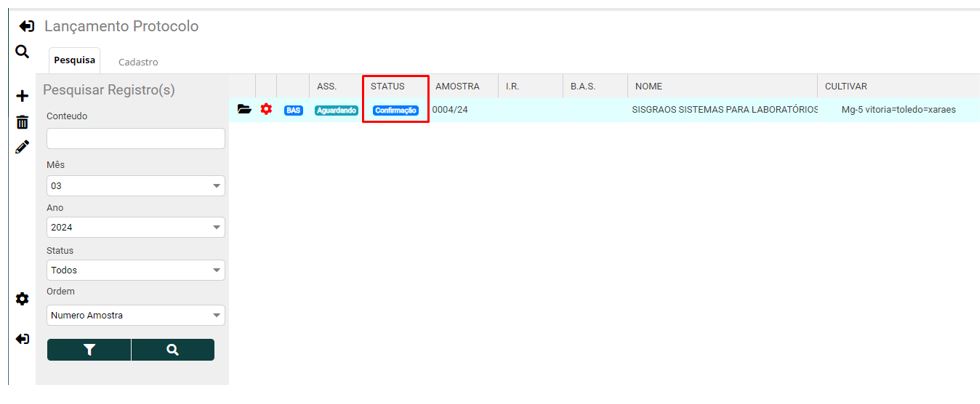Click the pencil edit icon

pos(22,147)
